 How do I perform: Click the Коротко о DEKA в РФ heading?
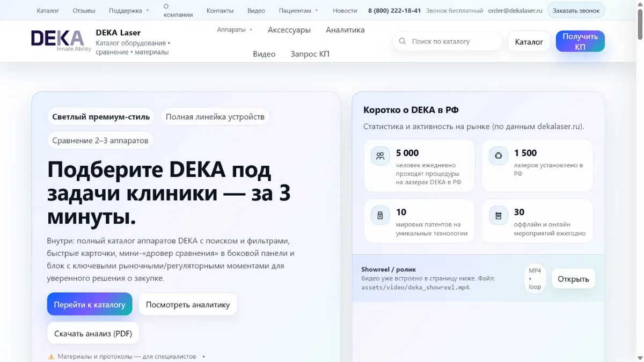tap(411, 110)
